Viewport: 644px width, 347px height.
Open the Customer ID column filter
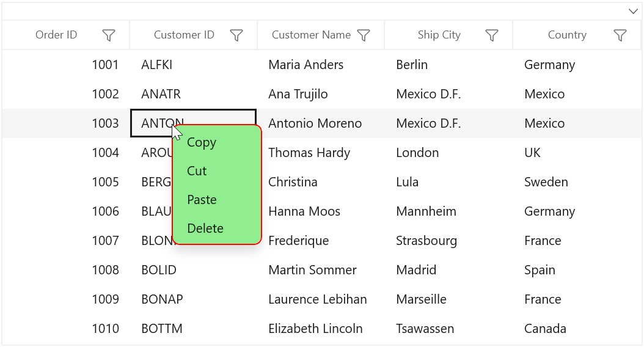click(236, 35)
